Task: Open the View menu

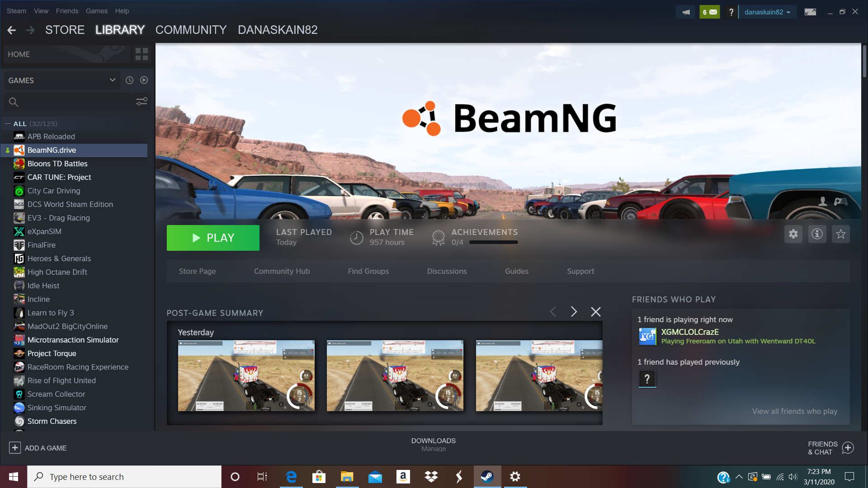Action: tap(41, 11)
